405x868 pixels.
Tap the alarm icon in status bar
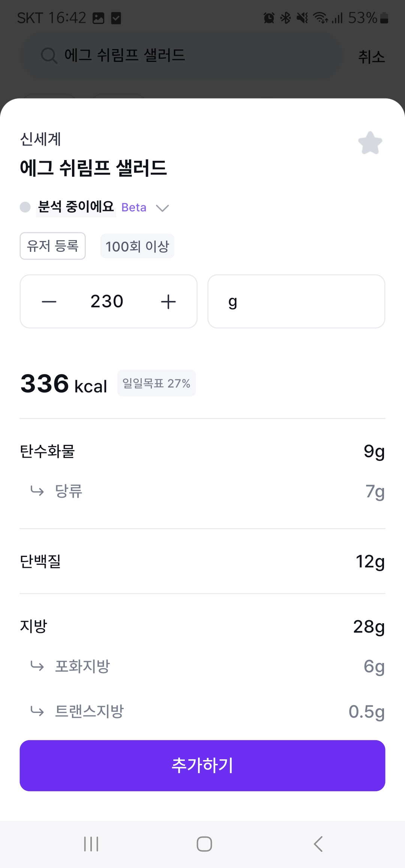point(269,18)
